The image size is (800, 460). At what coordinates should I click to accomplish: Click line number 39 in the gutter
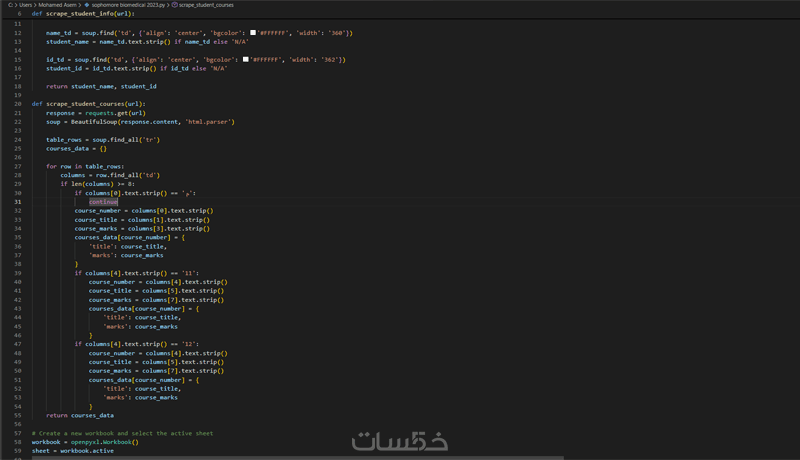tap(18, 273)
